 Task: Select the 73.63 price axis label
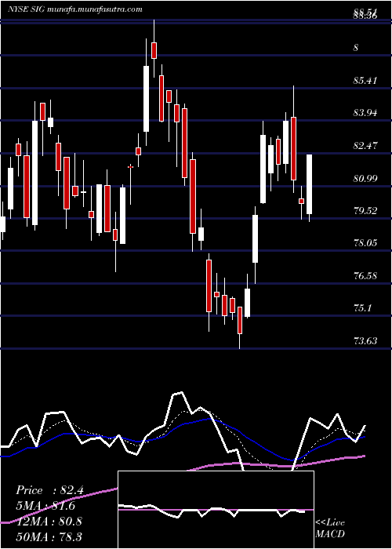pyautogui.click(x=365, y=340)
